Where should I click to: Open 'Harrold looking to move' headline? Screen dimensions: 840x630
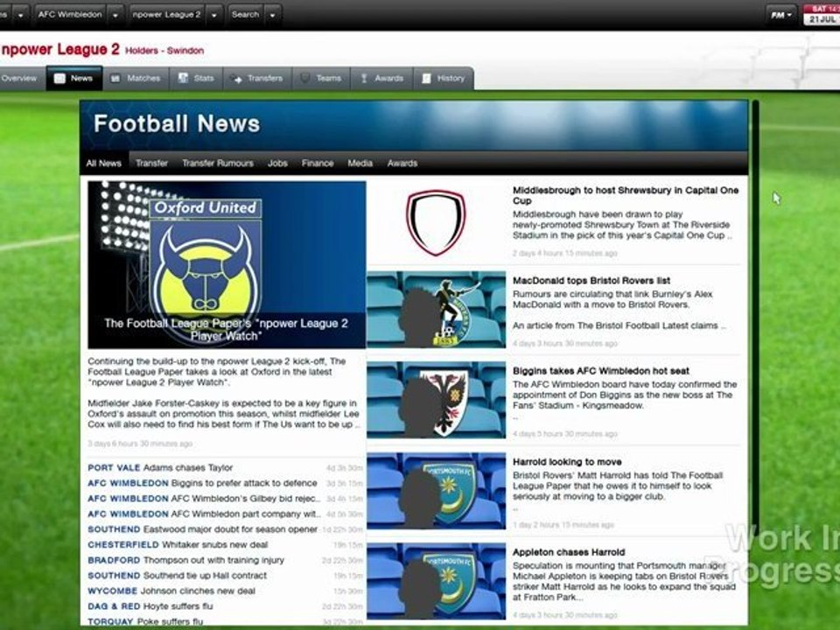pos(567,462)
